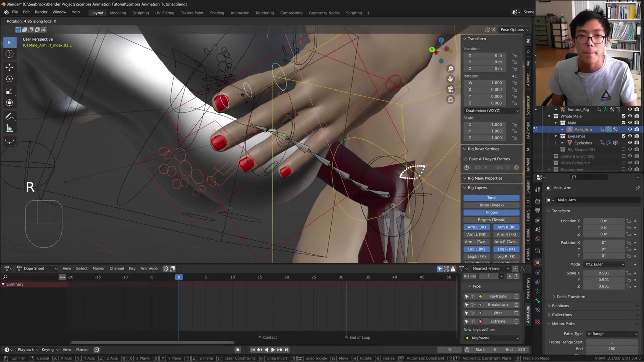
Task: Select the Cursor tool in viewport toolbar
Action: [x=9, y=54]
